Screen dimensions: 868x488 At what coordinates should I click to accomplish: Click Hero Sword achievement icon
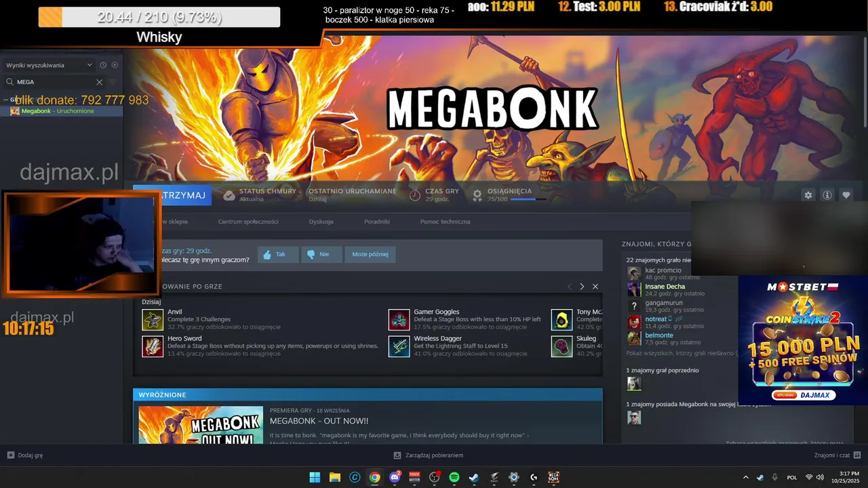coord(153,346)
